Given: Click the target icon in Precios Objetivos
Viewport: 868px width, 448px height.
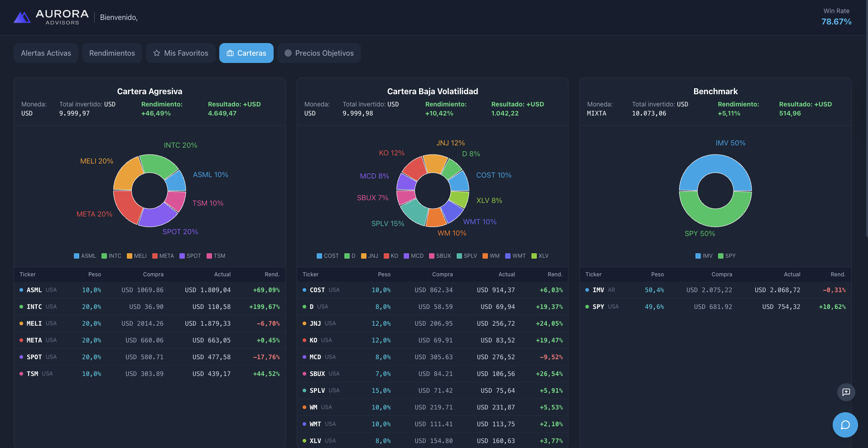Looking at the screenshot, I should pos(288,53).
